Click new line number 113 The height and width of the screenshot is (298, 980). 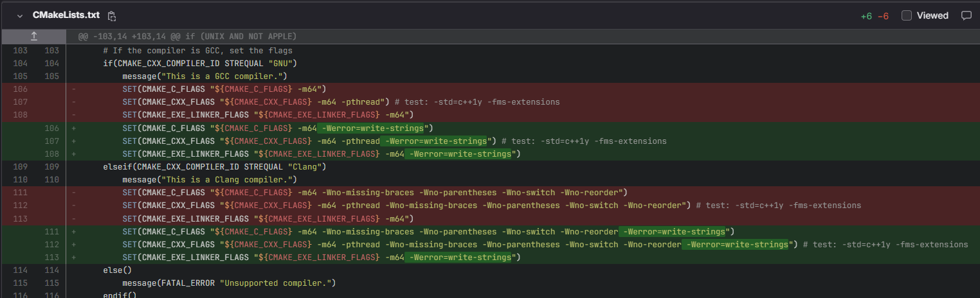(52, 257)
